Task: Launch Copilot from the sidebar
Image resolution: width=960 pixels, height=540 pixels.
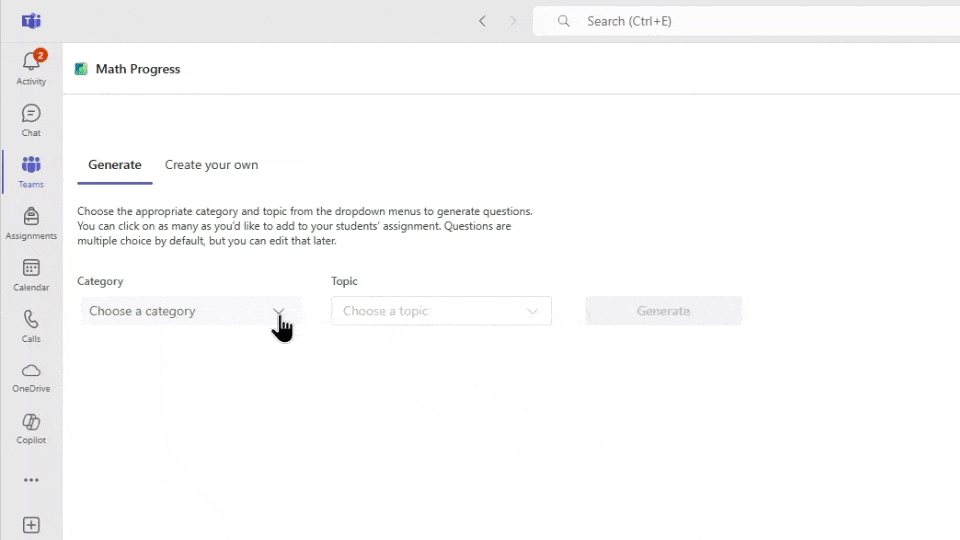Action: click(x=31, y=423)
